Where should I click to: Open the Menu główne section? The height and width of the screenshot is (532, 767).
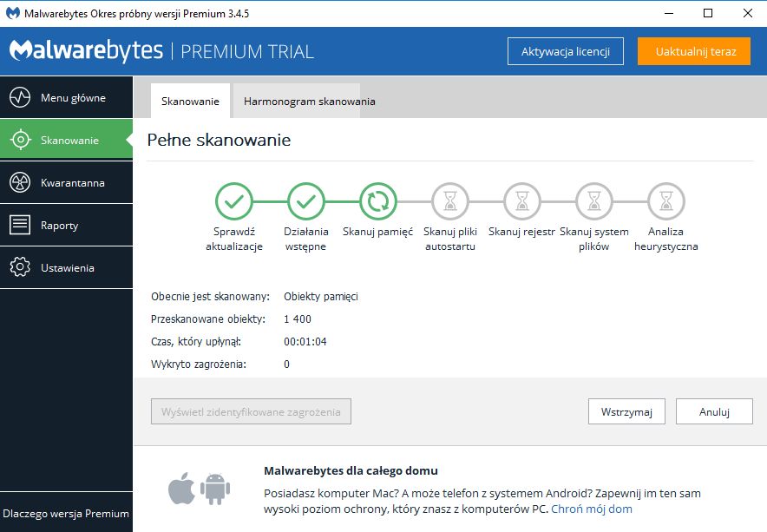pos(66,97)
